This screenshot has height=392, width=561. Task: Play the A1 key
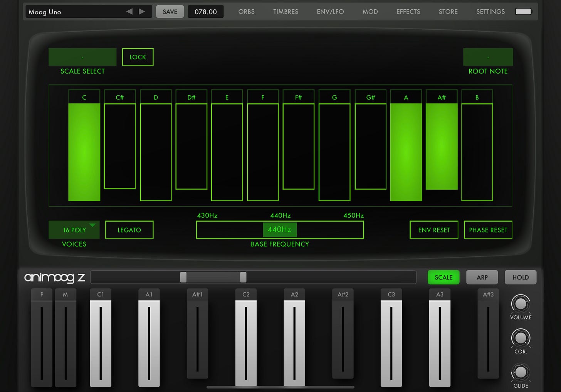coord(149,338)
